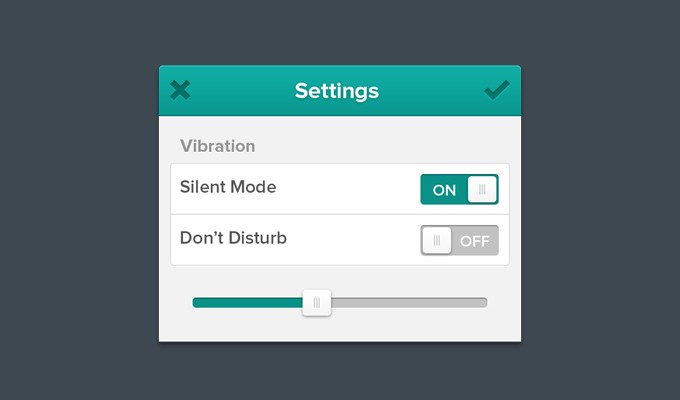This screenshot has width=680, height=400.
Task: Click the ON text in Silent Mode switch
Action: point(444,190)
